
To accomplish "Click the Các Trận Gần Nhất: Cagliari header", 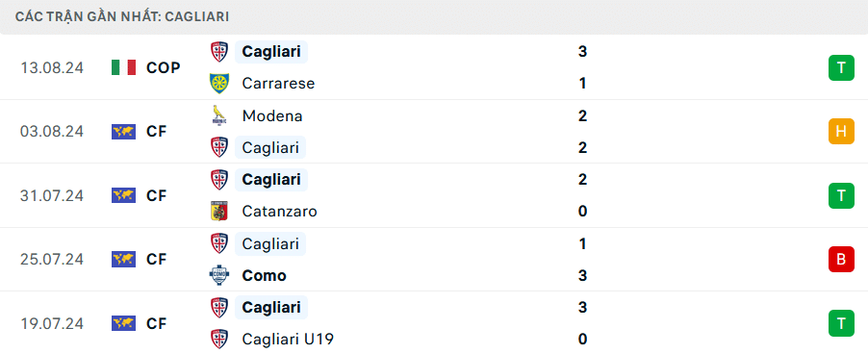I will coord(122,16).
